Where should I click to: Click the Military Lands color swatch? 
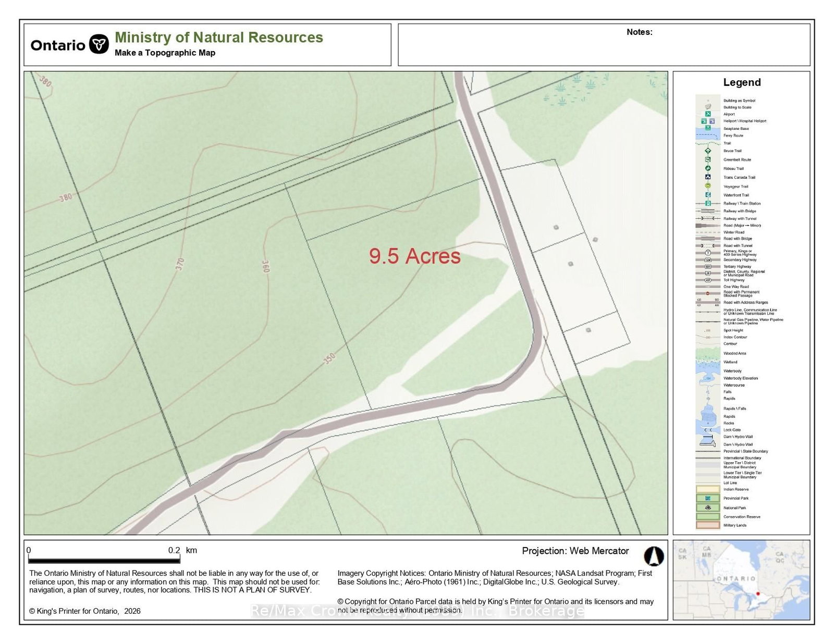(x=708, y=525)
